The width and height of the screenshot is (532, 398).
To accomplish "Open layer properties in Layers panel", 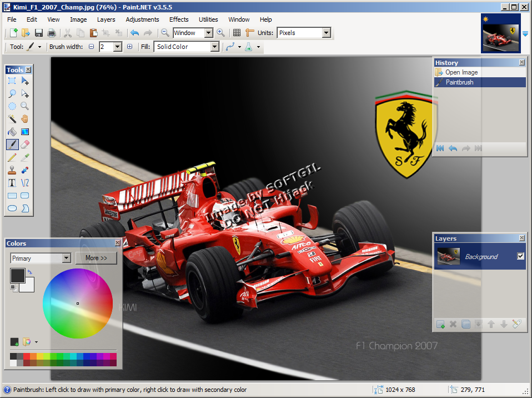I will tap(517, 324).
